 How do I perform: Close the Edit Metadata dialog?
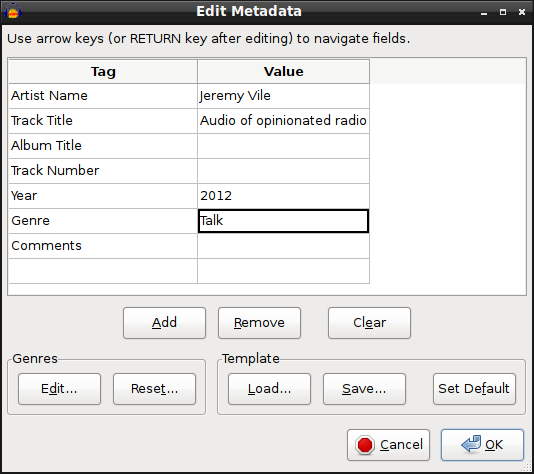point(522,12)
